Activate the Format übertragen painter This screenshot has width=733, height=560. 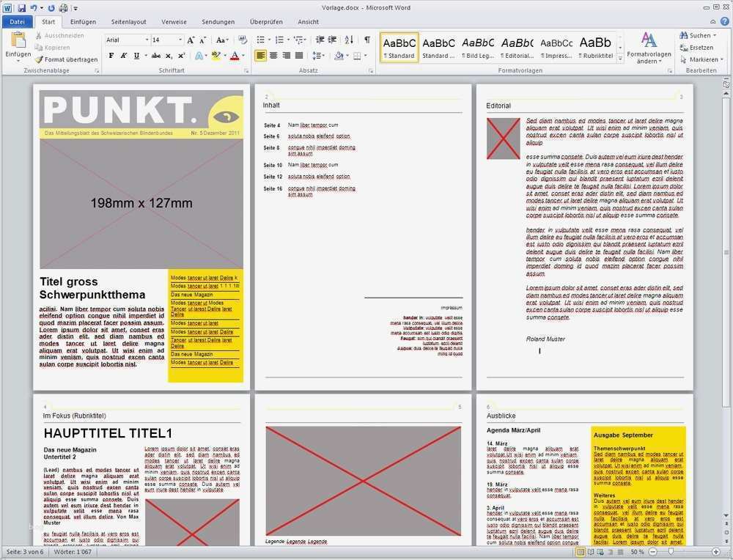tap(67, 59)
